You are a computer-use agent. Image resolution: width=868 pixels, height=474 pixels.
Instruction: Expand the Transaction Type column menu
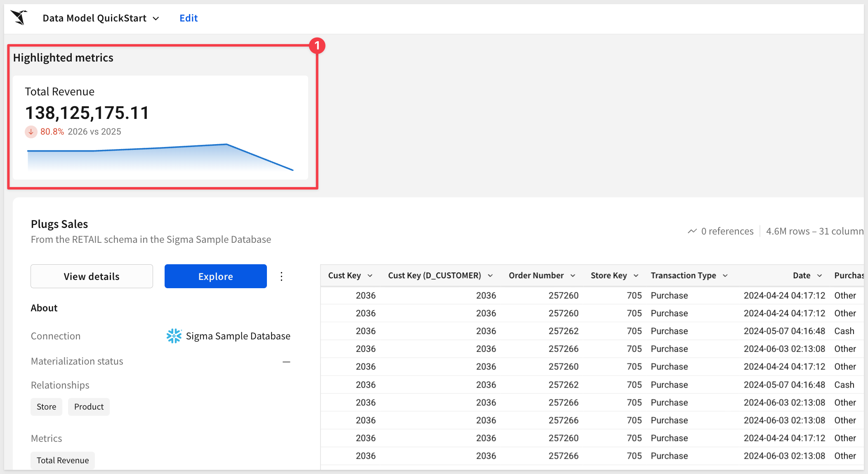[725, 276]
